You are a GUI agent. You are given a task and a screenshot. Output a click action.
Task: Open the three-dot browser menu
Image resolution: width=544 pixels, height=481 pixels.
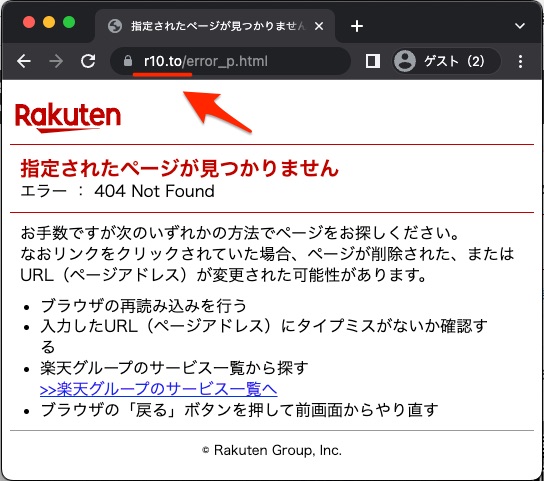(520, 61)
